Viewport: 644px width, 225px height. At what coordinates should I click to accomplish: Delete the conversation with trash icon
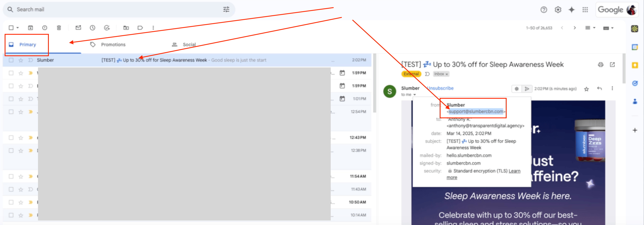tap(59, 28)
